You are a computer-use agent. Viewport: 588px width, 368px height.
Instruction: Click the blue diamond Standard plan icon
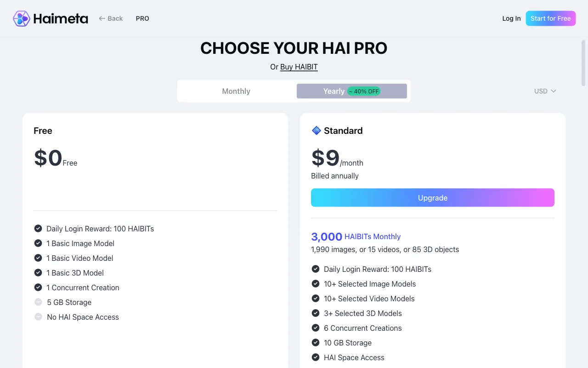point(317,131)
